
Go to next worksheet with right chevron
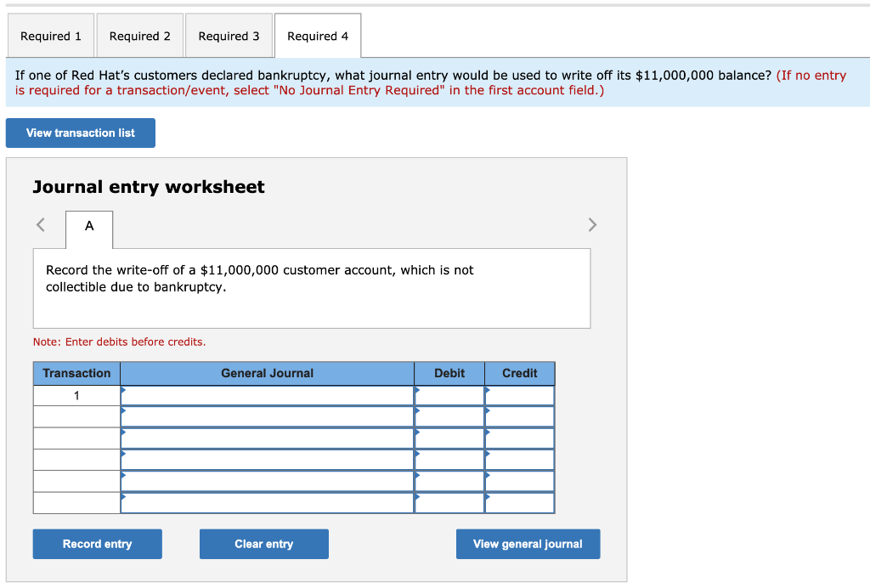coord(592,224)
